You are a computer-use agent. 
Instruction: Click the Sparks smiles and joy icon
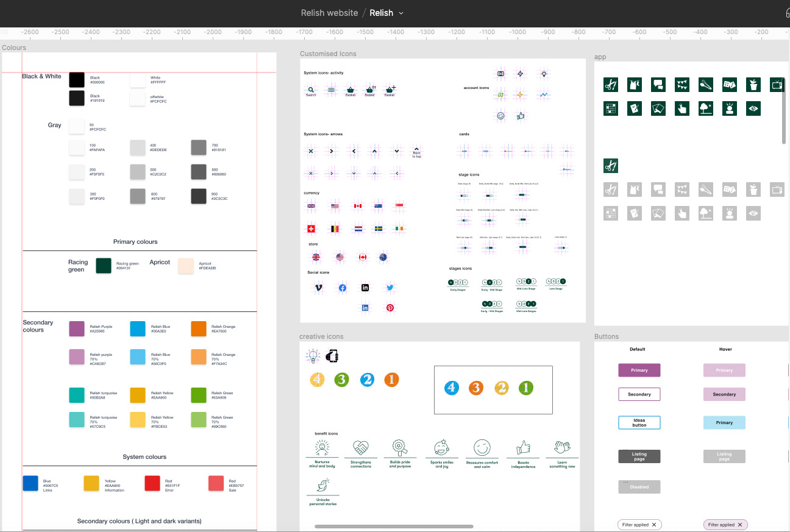[x=441, y=449]
